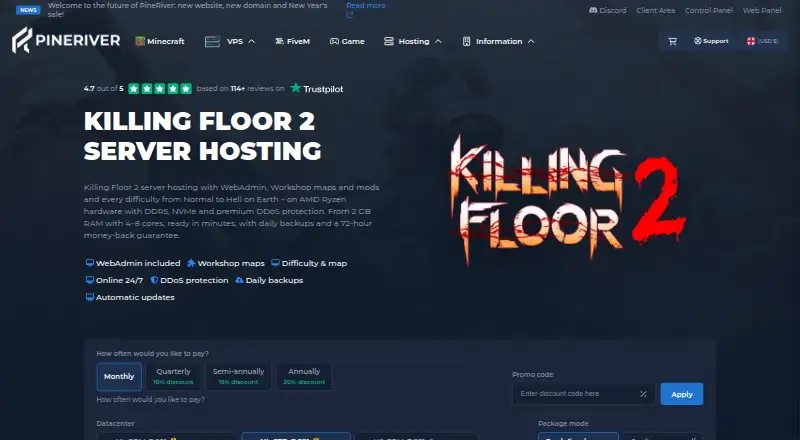The width and height of the screenshot is (800, 440).
Task: Click the Trustpilot star logo
Action: (295, 88)
